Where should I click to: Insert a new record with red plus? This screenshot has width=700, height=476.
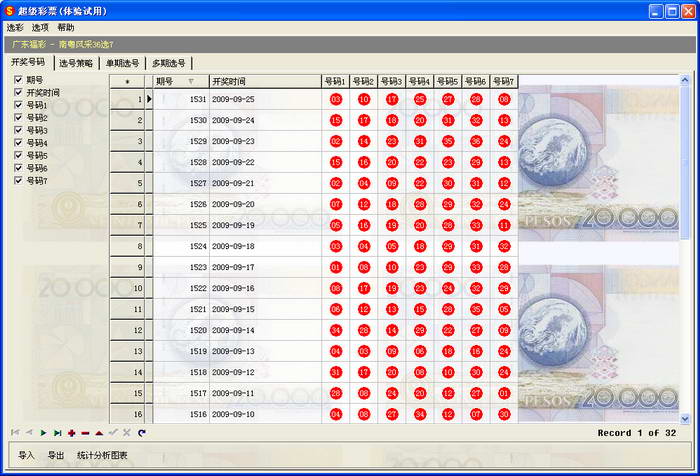point(71,433)
